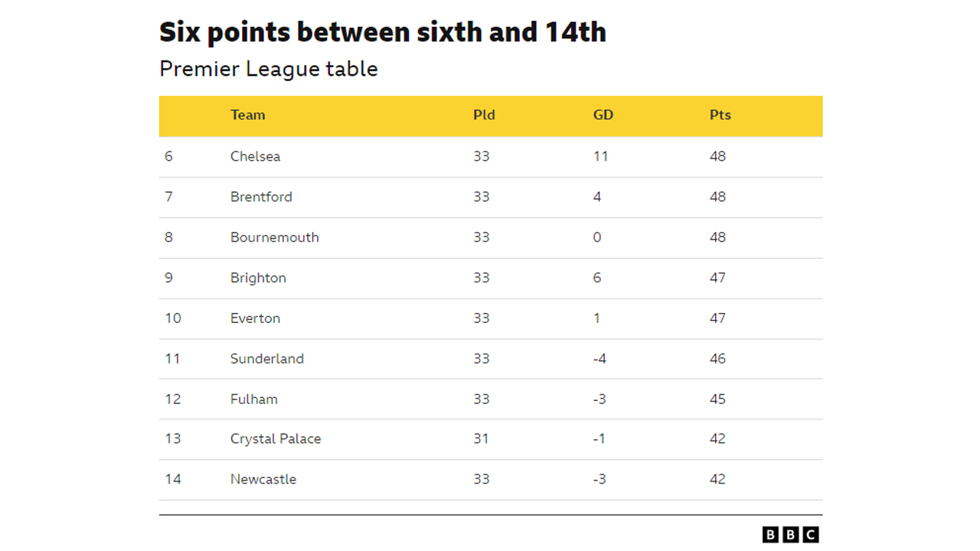Click the "Premier League table" subtitle
The height and width of the screenshot is (551, 980).
[x=268, y=69]
